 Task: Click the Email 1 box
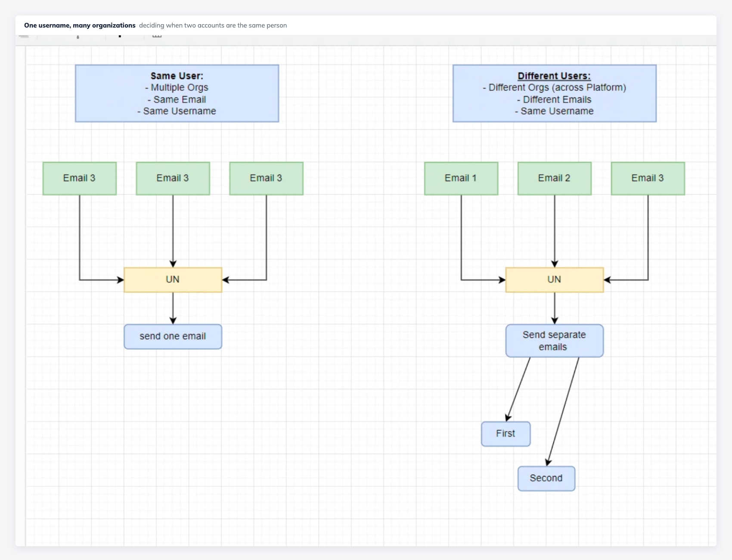point(461,178)
